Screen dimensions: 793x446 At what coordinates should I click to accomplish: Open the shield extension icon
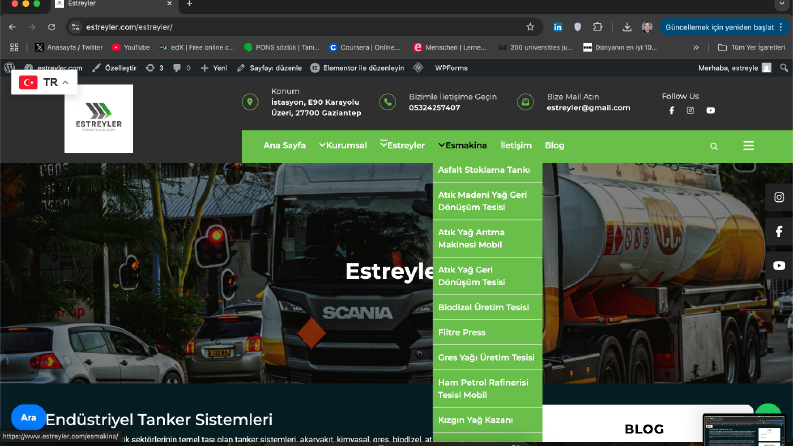[x=578, y=27]
